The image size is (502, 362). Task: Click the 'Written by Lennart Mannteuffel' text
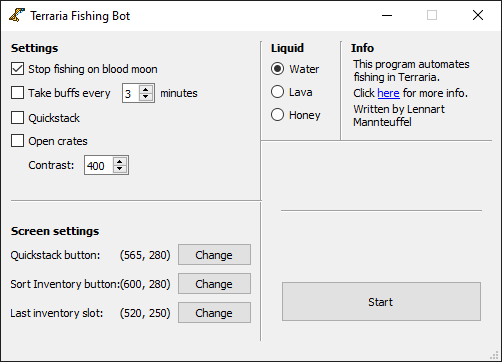click(399, 115)
